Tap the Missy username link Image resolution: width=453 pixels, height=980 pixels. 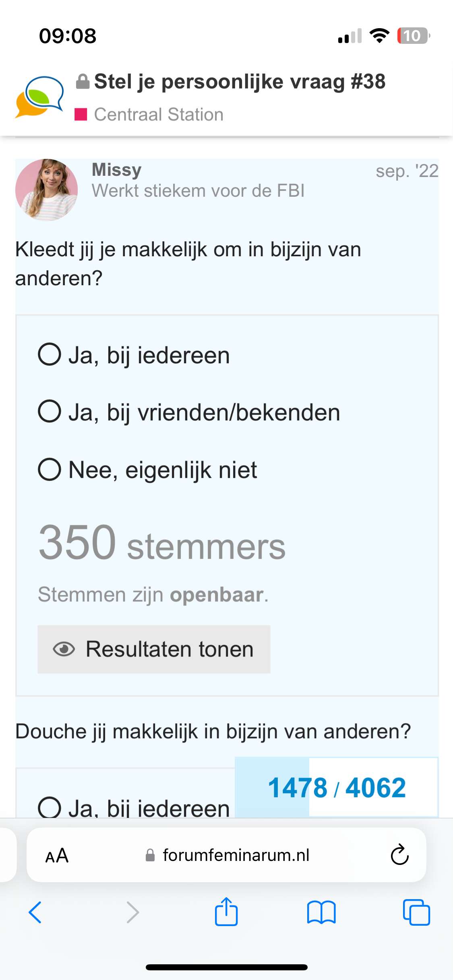point(117,169)
